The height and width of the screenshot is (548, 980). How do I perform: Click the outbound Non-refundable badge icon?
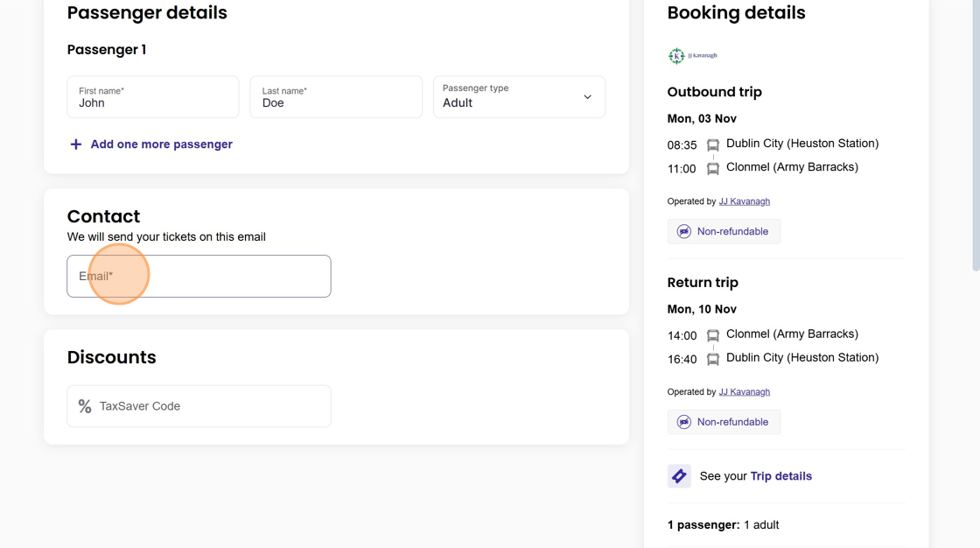(x=684, y=232)
